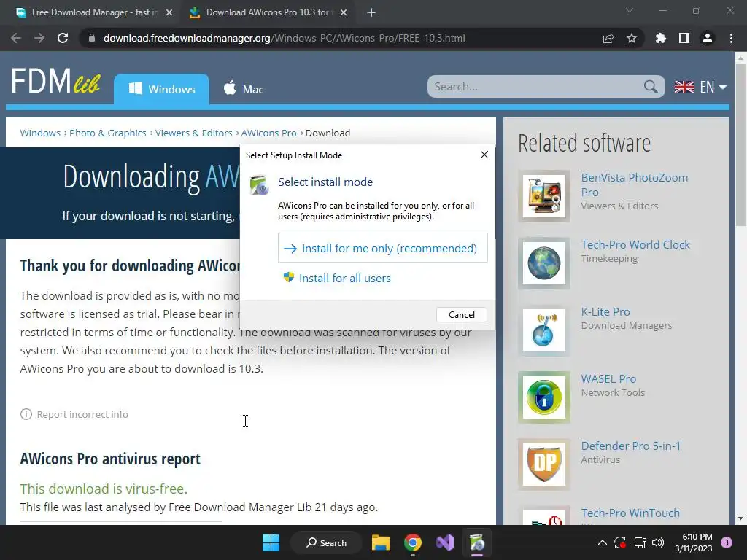Image resolution: width=747 pixels, height=560 pixels.
Task: Click the page vertical scrollbar
Action: 740,145
